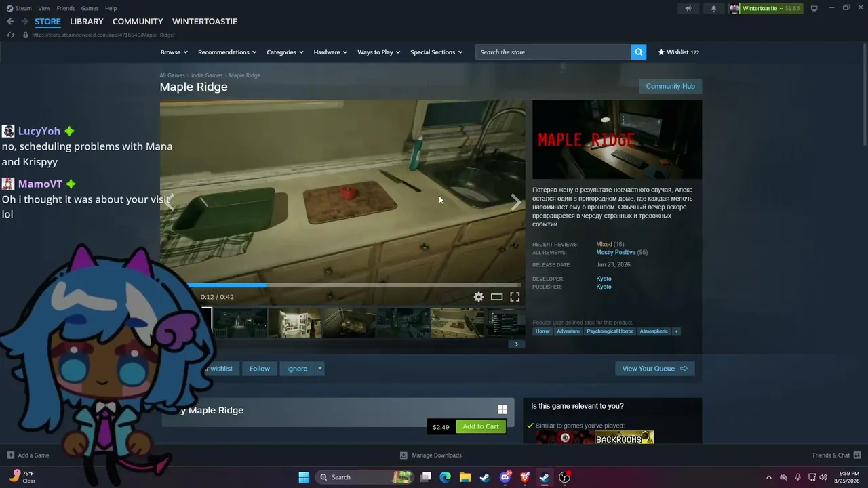The image size is (868, 488).
Task: Expand the Categories menu
Action: coord(285,52)
